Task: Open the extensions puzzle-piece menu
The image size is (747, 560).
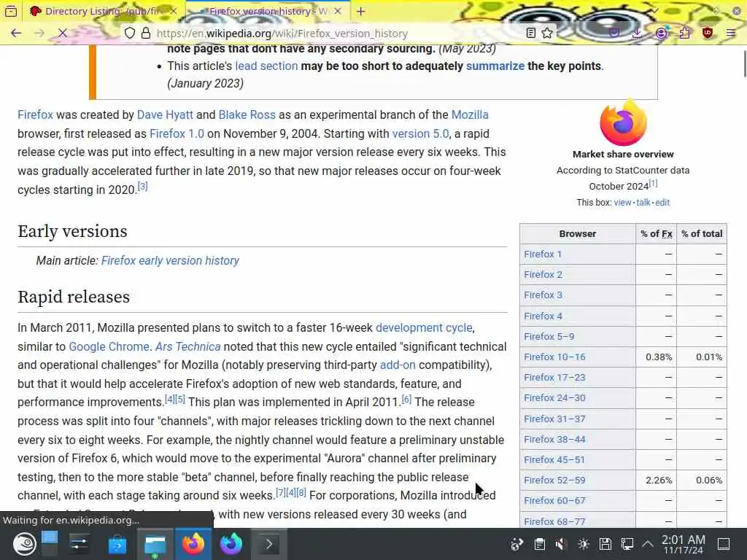Action: pos(684,33)
